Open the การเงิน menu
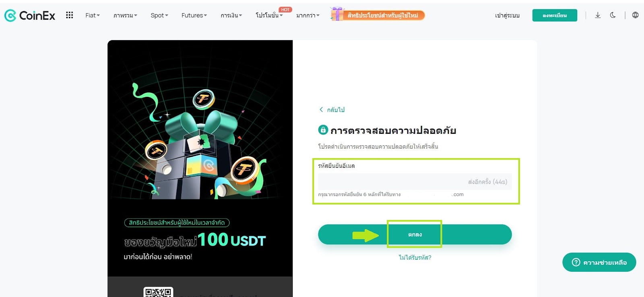The height and width of the screenshot is (297, 644). (231, 15)
